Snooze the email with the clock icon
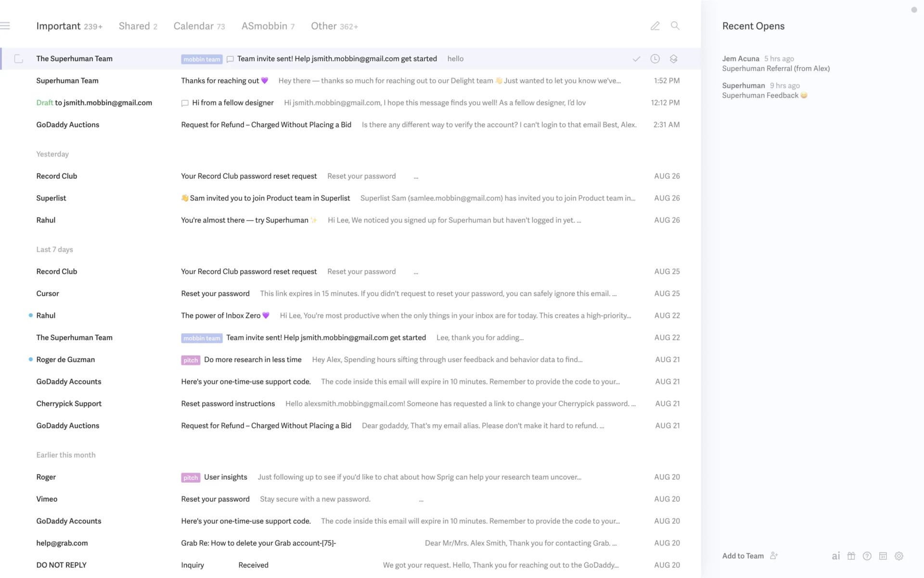 point(655,59)
